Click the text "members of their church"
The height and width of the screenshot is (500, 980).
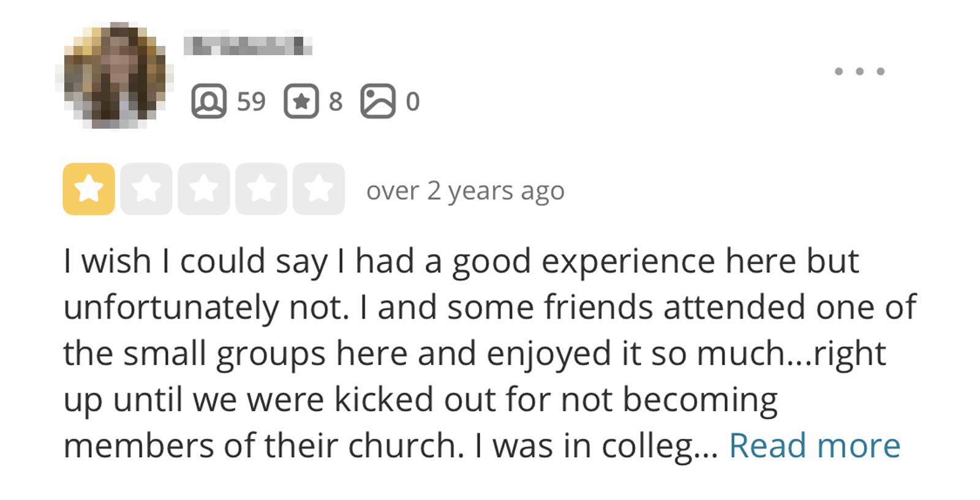pyautogui.click(x=263, y=445)
